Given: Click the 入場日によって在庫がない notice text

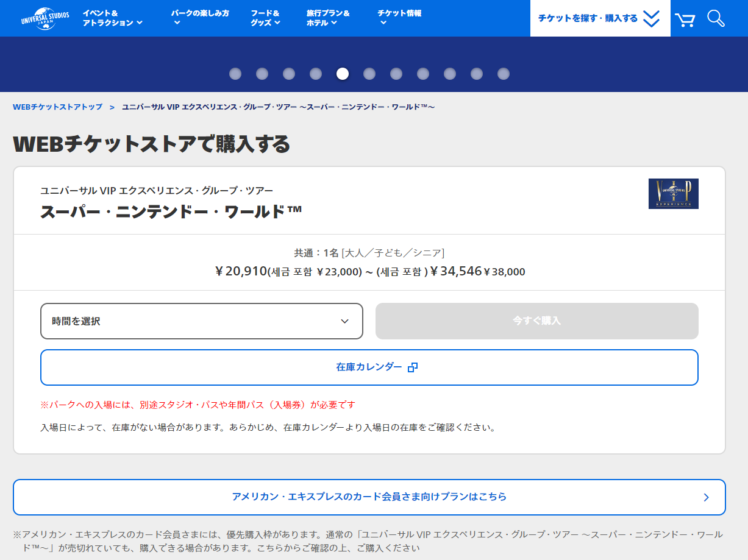Looking at the screenshot, I should coord(268,428).
